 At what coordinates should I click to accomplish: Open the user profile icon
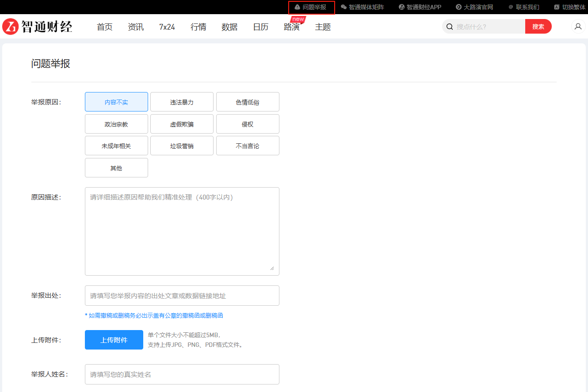click(578, 27)
